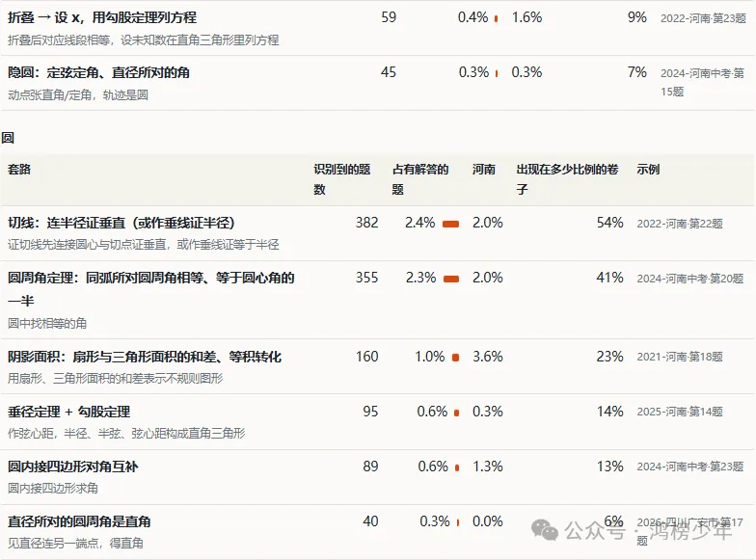This screenshot has height=560, width=756.
Task: Click the 套路 column header
Action: (x=19, y=170)
